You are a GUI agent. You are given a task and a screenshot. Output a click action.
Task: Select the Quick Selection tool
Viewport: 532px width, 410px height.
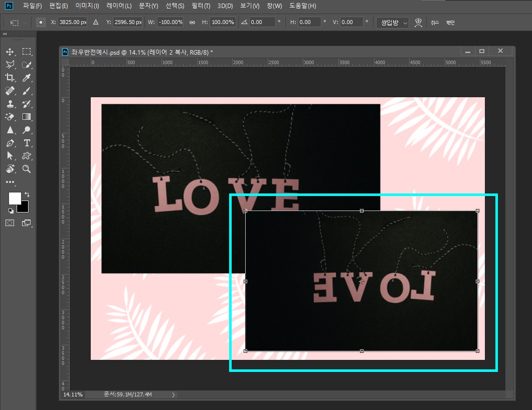click(x=27, y=65)
